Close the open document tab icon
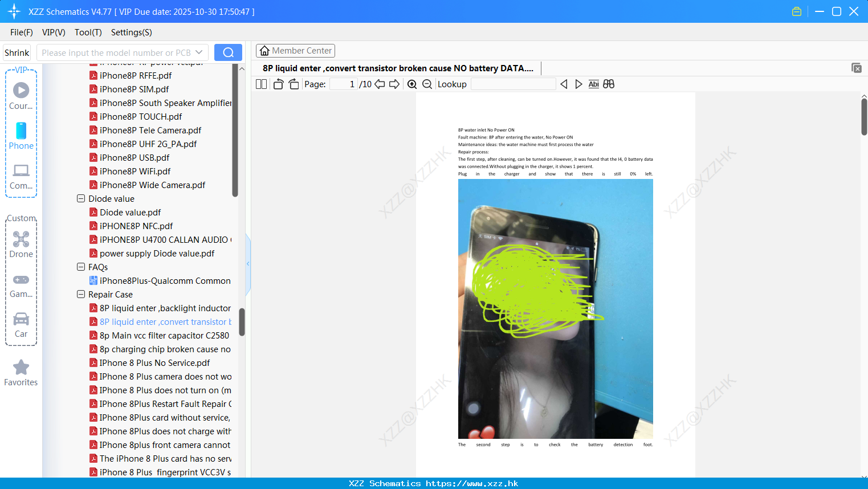Viewport: 868px width, 489px height. (857, 68)
